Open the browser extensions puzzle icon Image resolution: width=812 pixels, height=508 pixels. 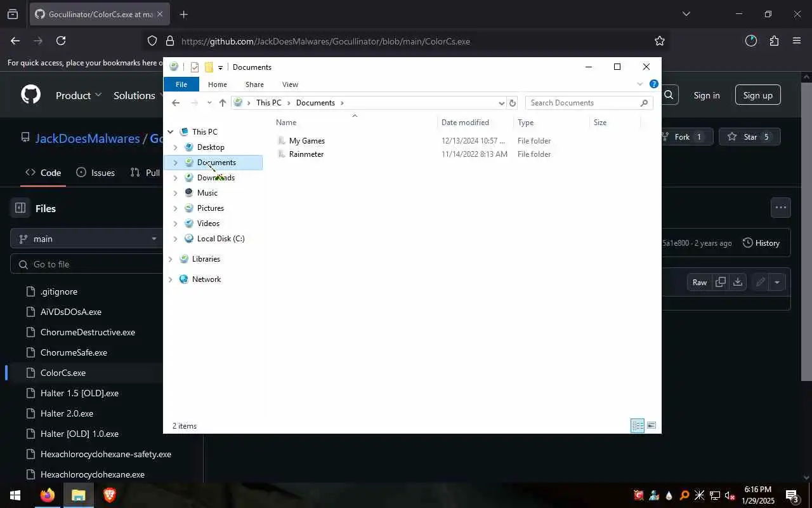point(774,41)
